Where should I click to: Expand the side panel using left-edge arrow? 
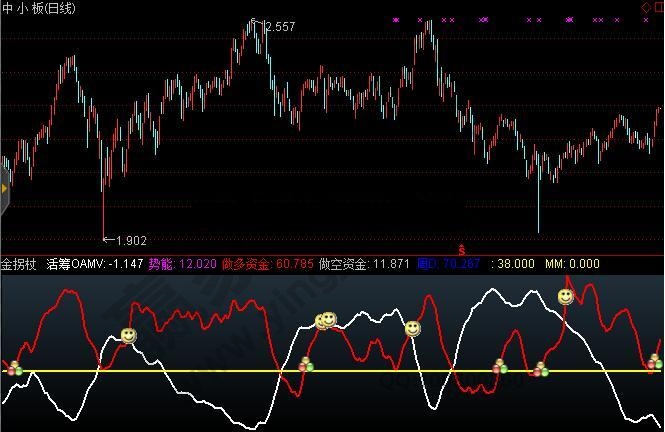tap(4, 187)
